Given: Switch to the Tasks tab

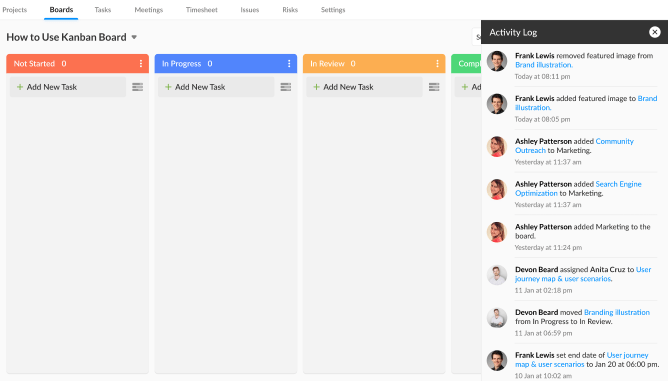Looking at the screenshot, I should tap(103, 9).
